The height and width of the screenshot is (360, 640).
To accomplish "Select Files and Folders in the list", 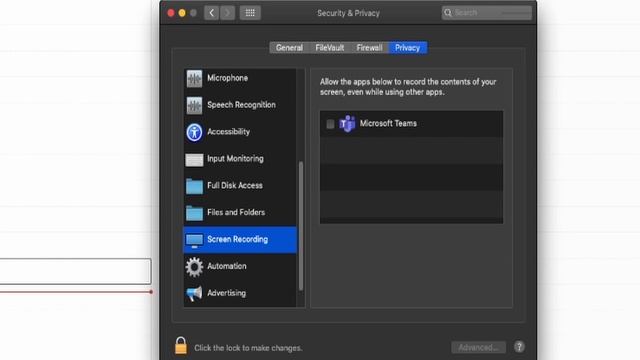I will [x=240, y=213].
